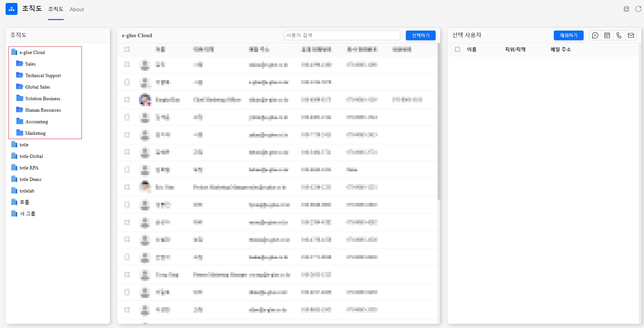Check the header checkbox in user list
Image resolution: width=644 pixels, height=328 pixels.
tap(127, 49)
